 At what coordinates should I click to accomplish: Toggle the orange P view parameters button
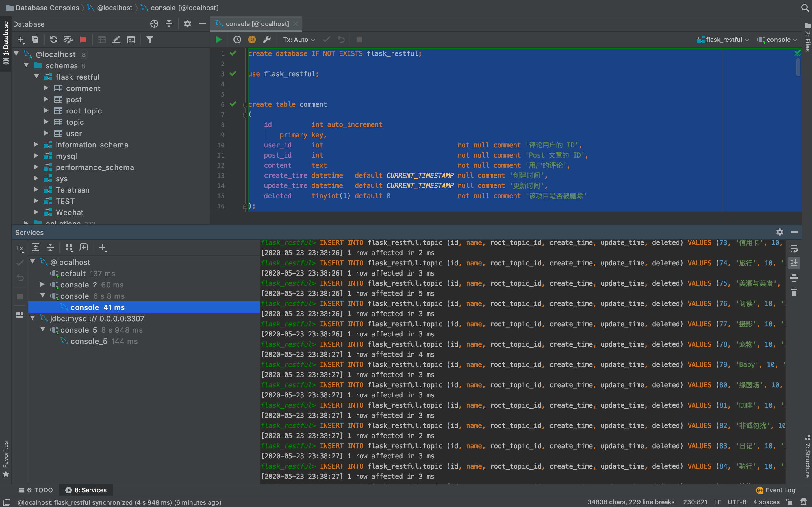click(x=252, y=40)
